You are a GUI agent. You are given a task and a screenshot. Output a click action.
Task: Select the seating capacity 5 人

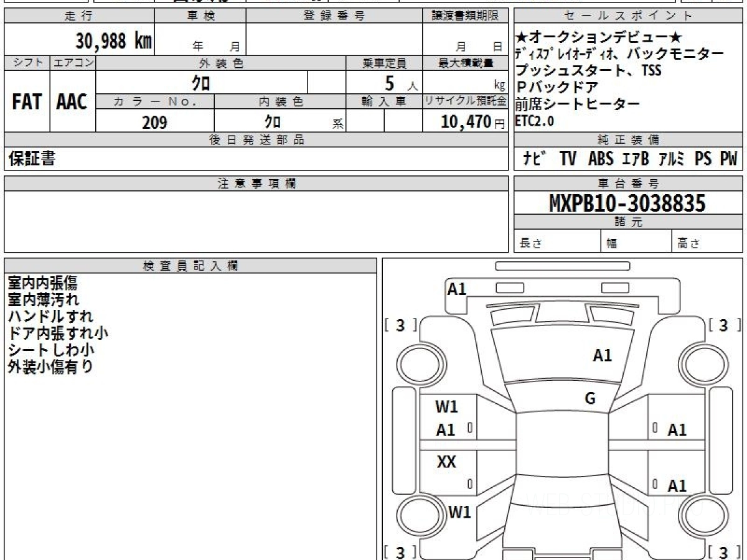click(402, 83)
